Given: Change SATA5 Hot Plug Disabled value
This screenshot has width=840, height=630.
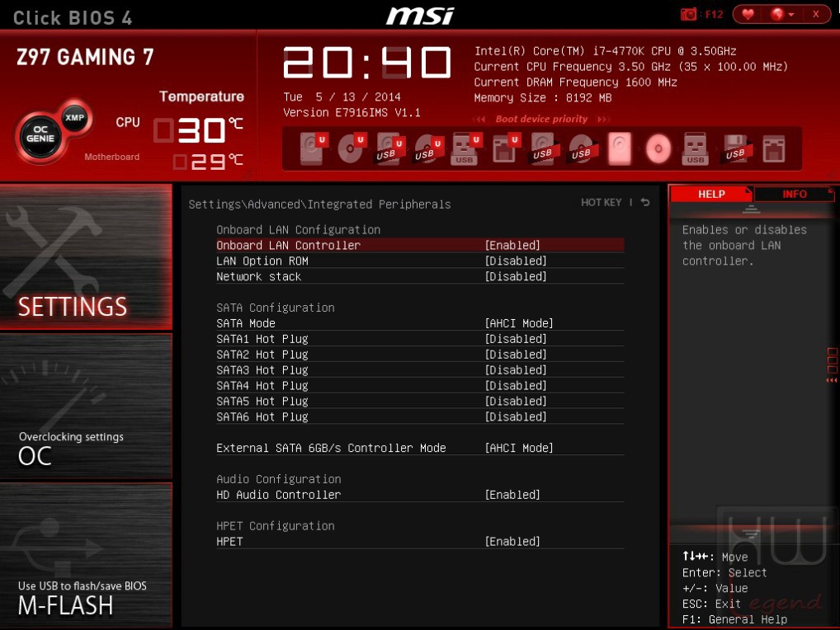Looking at the screenshot, I should (516, 401).
